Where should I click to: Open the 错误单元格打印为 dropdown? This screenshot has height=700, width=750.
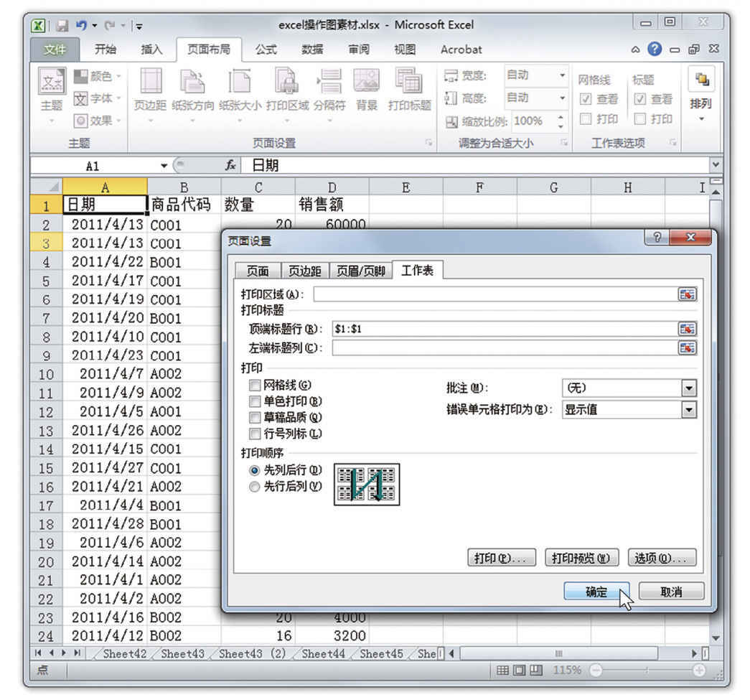click(x=689, y=410)
